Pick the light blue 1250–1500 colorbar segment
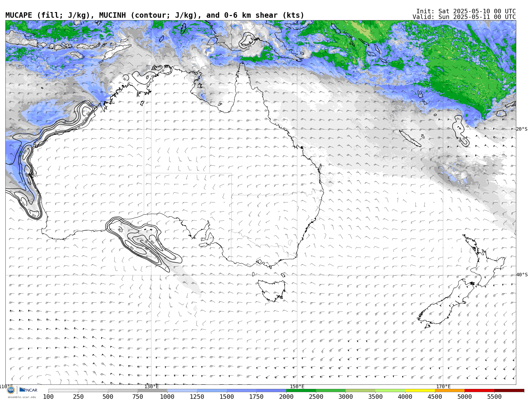532x400 pixels. tap(212, 391)
